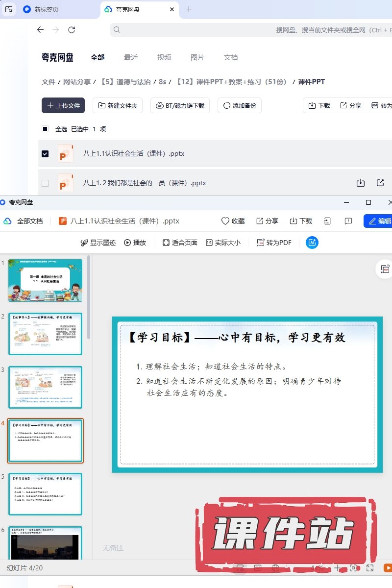Navigate to 网站分享 in breadcrumb path

(x=77, y=82)
